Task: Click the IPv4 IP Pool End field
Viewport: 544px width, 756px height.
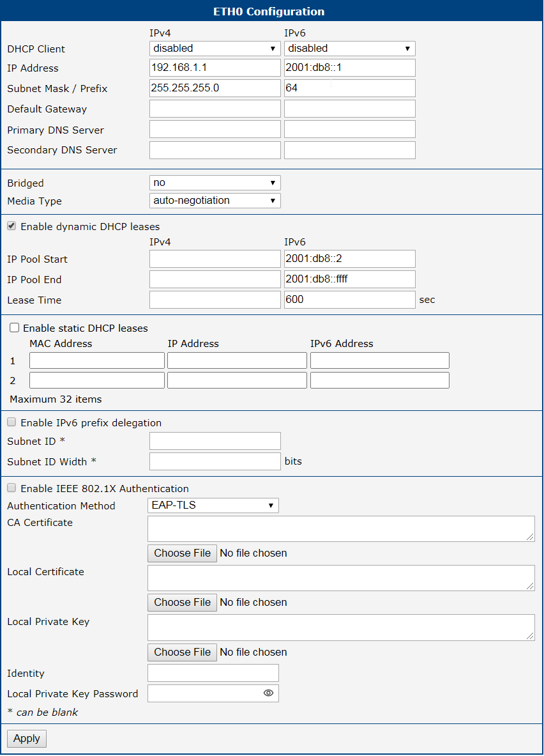Action: (x=215, y=279)
